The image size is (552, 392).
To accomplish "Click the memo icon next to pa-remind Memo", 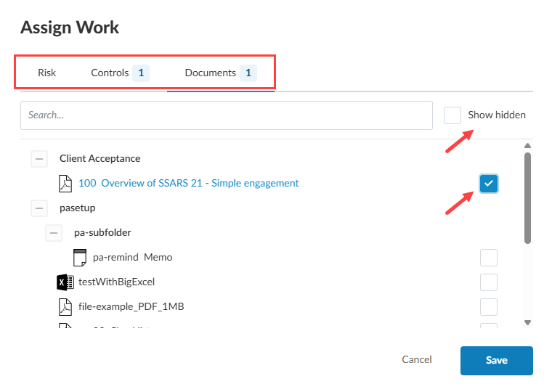I will click(x=80, y=258).
